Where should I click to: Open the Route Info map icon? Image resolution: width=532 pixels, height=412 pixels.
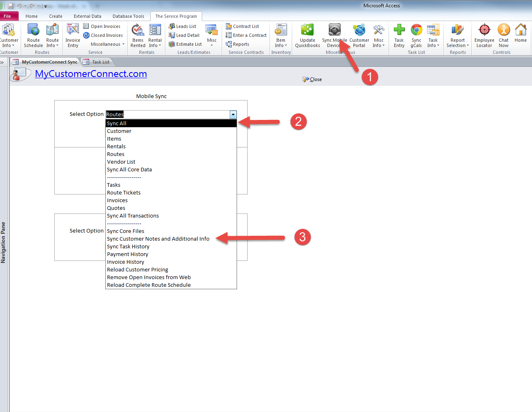pyautogui.click(x=52, y=35)
